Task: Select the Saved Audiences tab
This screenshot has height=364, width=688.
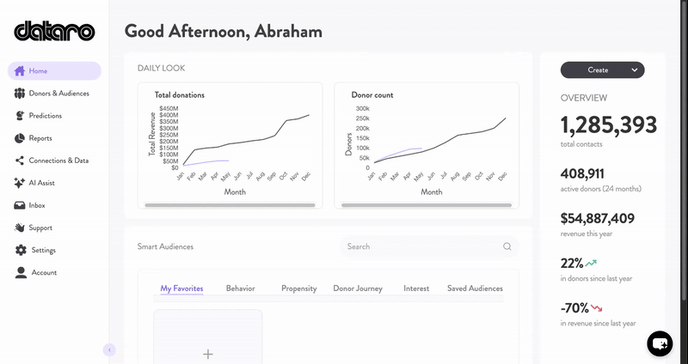Action: coord(475,289)
